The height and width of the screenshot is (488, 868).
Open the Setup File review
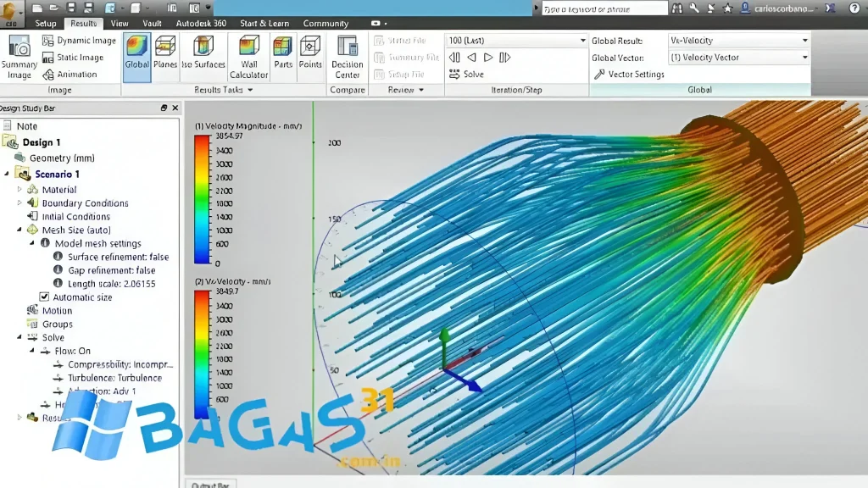(399, 75)
